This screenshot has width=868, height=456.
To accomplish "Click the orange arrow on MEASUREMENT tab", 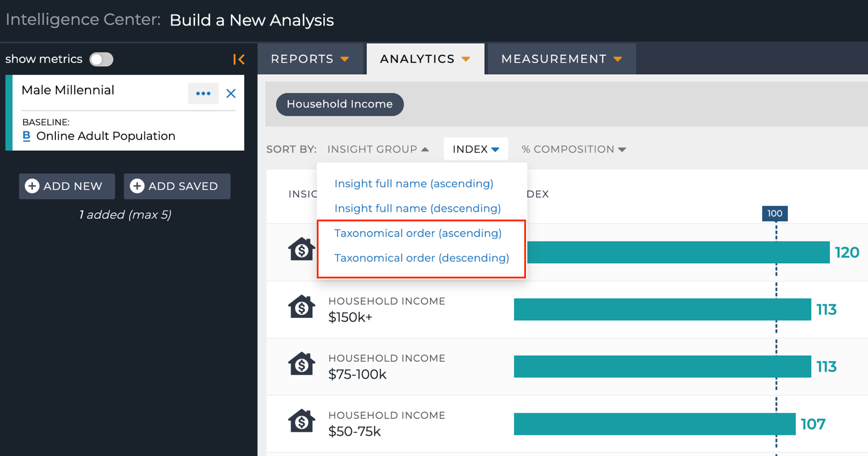I will [x=618, y=60].
